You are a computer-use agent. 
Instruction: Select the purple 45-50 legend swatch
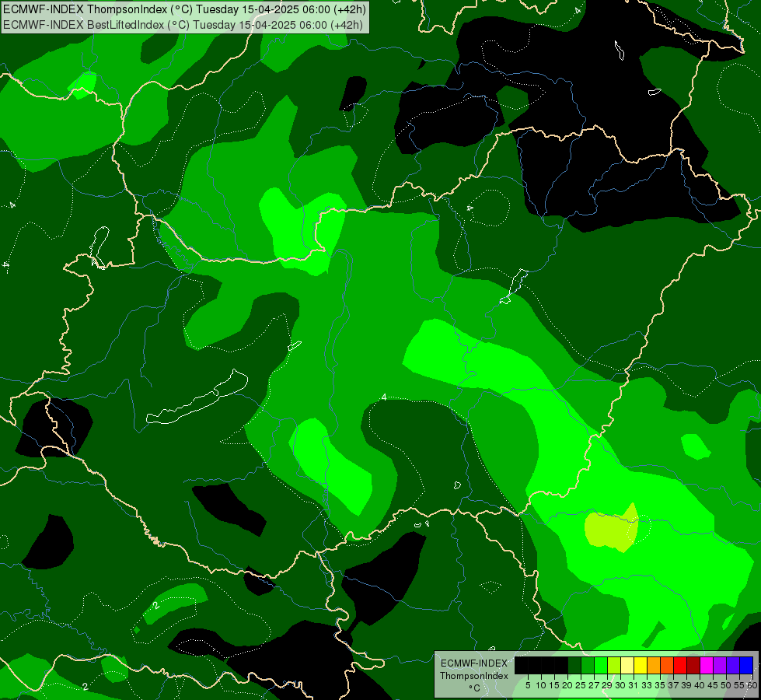[x=720, y=665]
